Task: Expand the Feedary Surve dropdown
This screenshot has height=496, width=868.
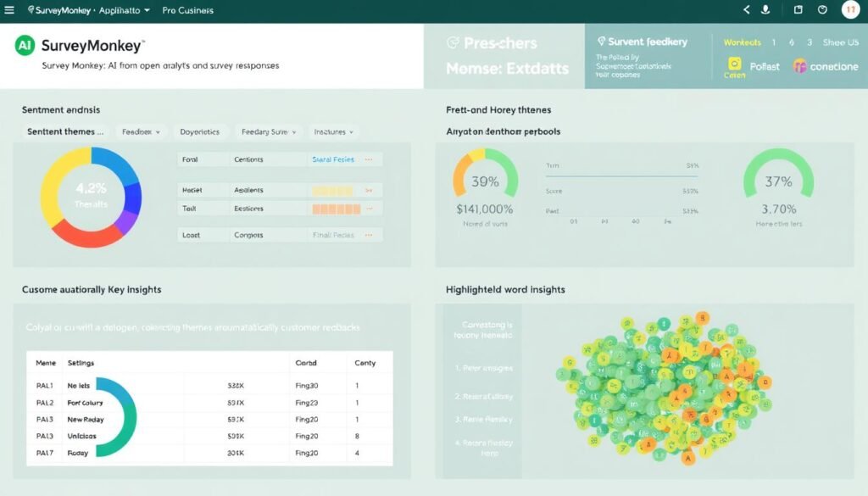Action: point(270,132)
